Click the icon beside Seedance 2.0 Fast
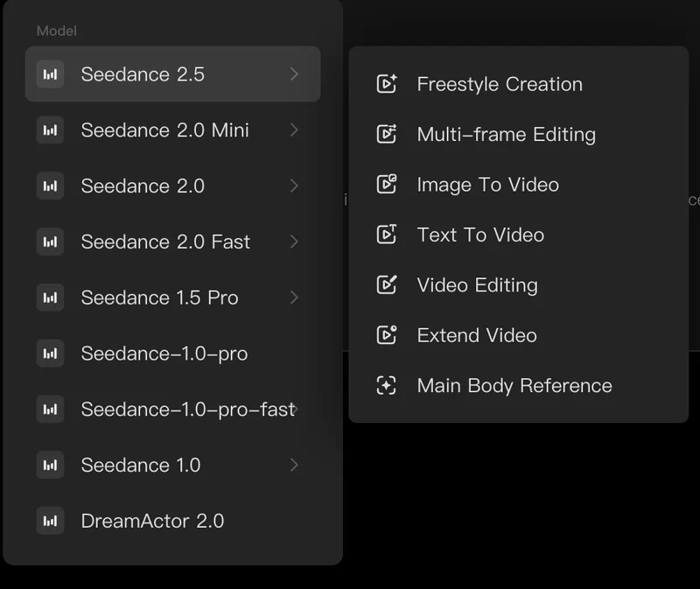700x589 pixels. click(50, 242)
